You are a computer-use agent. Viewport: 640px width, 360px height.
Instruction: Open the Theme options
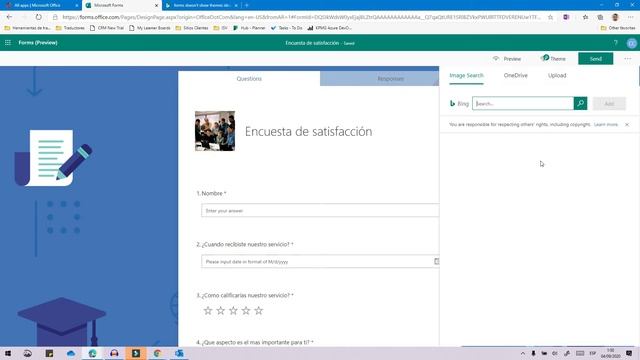(x=553, y=59)
